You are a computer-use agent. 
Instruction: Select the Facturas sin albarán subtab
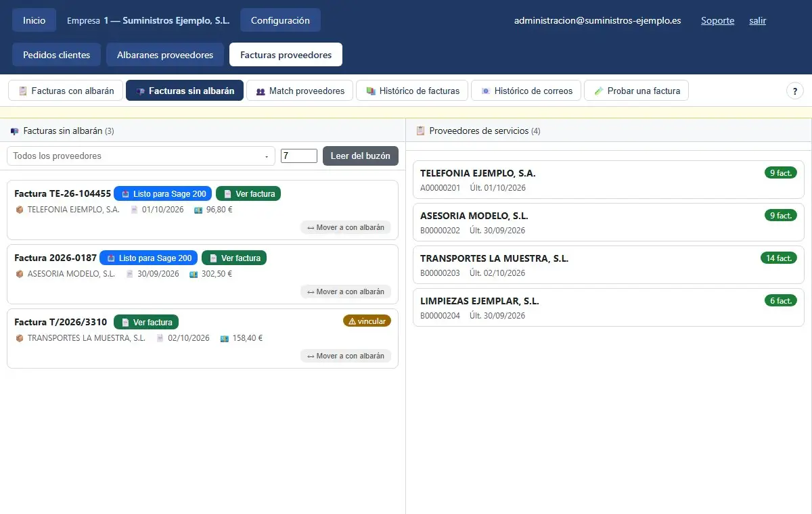pos(185,91)
